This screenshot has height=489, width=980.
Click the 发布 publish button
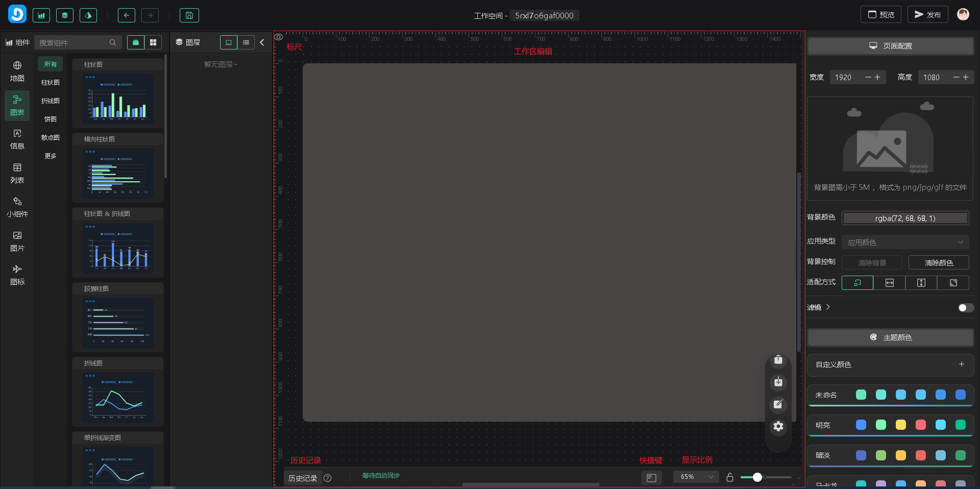(927, 15)
